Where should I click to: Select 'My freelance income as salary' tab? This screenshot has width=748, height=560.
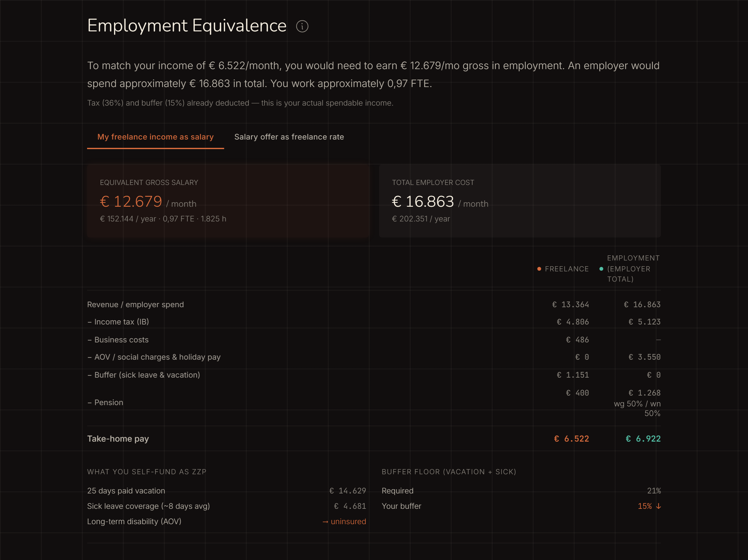click(x=156, y=137)
